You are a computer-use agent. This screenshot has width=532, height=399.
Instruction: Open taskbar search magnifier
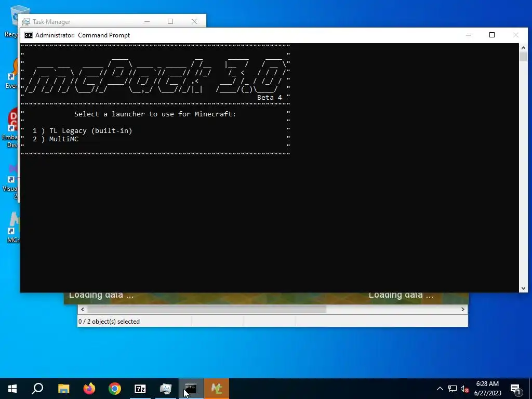click(x=37, y=389)
